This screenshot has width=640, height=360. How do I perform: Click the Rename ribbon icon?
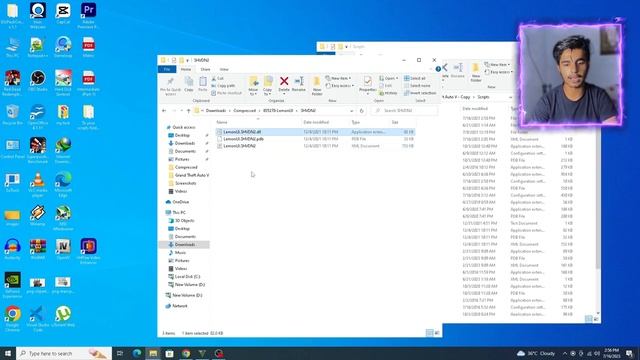click(x=299, y=81)
